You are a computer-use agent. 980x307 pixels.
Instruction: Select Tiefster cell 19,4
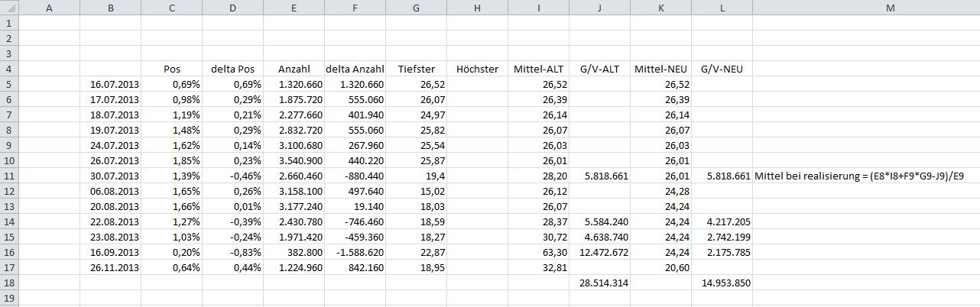coord(416,176)
